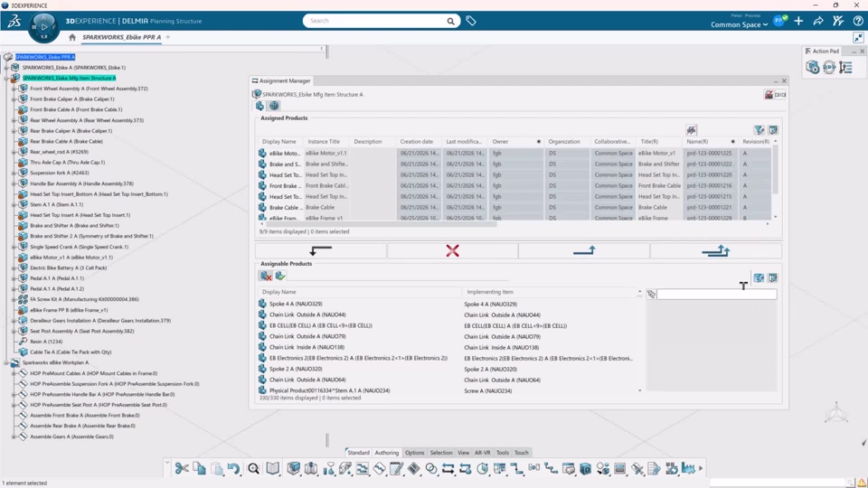The image size is (868, 488).
Task: Click Copy in the bottom toolbar
Action: point(199,469)
